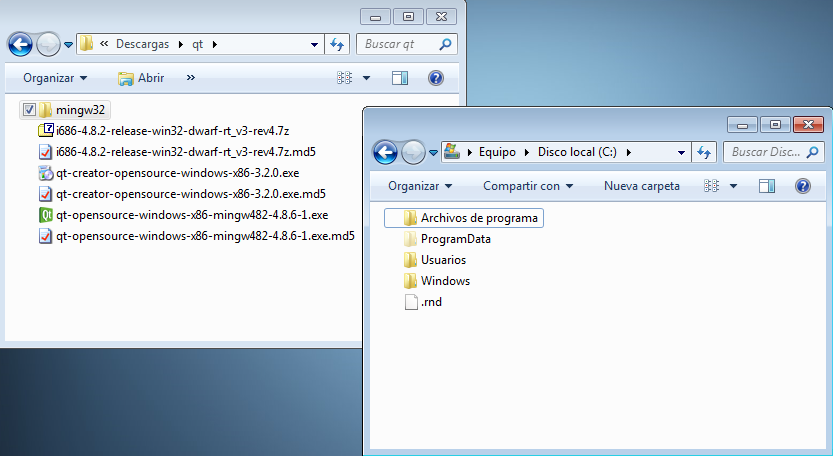
Task: Click md5 icon for i686 7z.md5
Action: 46,152
